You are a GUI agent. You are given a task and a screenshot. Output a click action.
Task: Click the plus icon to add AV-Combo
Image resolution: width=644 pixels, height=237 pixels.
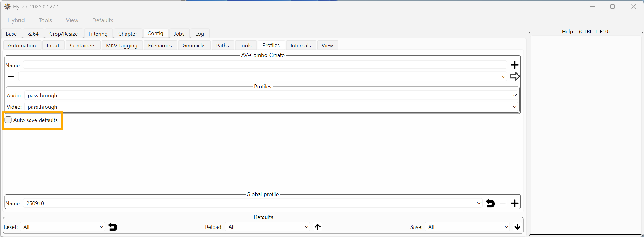tap(515, 65)
